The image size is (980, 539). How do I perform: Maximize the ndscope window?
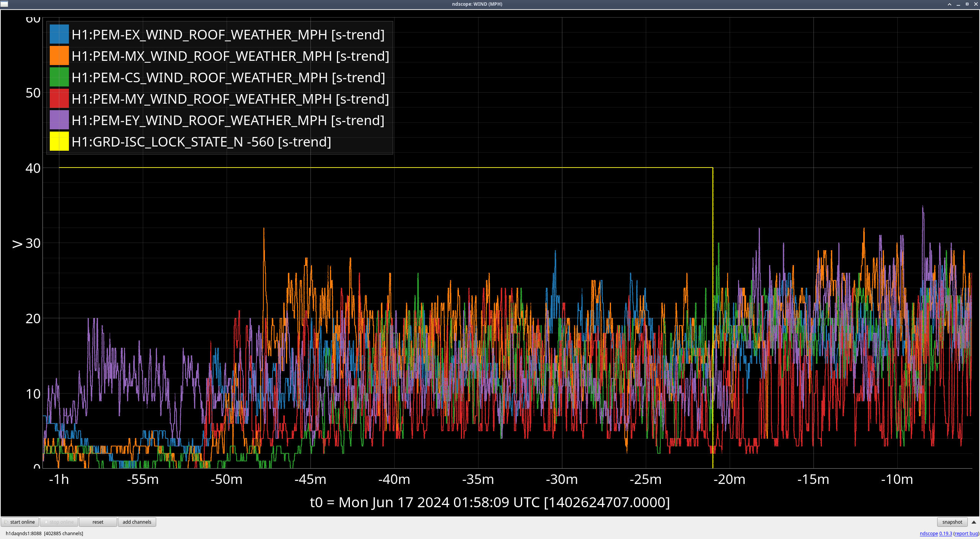tap(967, 4)
